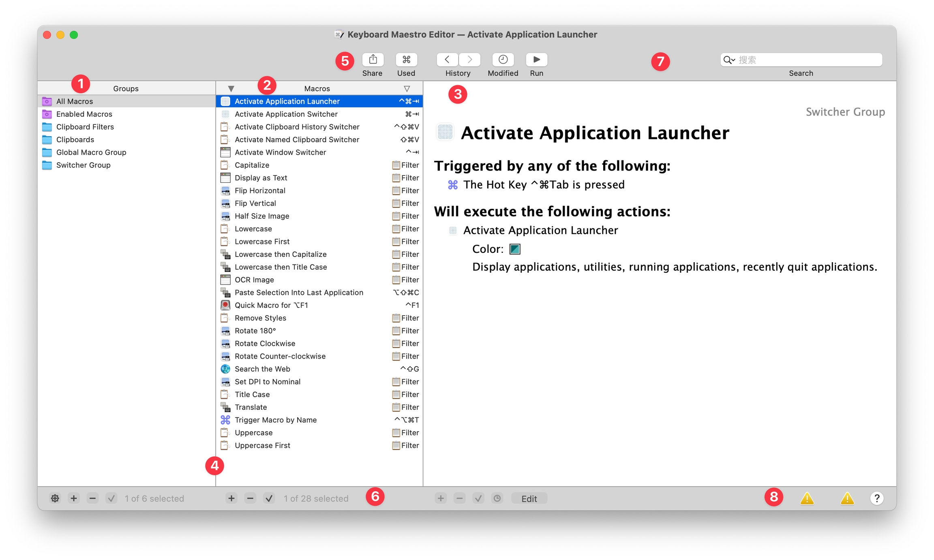Select Set DPI to Nominal macro
This screenshot has width=934, height=560.
click(319, 382)
